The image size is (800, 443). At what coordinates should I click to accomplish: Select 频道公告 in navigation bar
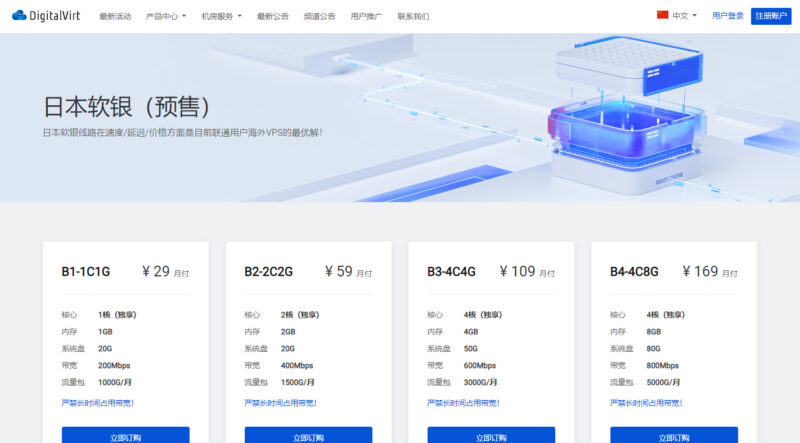[x=319, y=17]
